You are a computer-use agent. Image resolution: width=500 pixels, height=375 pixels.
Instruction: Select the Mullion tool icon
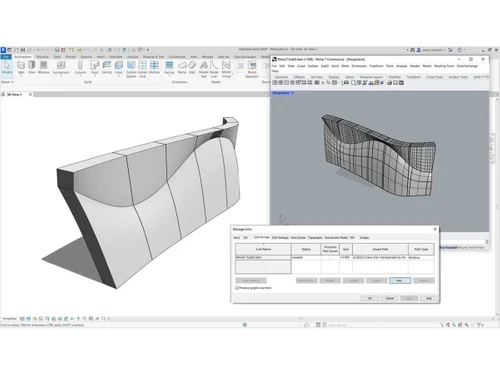click(x=154, y=65)
